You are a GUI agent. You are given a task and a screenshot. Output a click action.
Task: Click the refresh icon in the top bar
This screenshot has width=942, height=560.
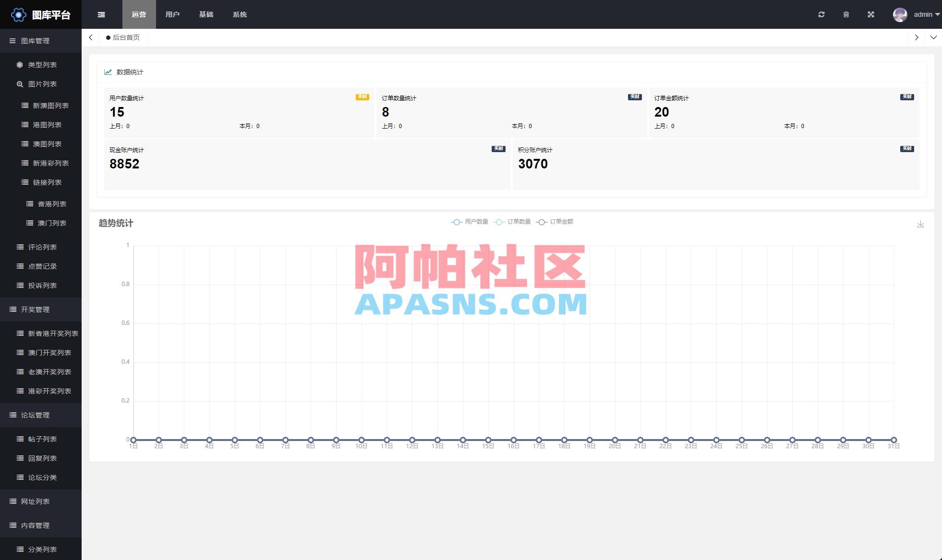821,14
